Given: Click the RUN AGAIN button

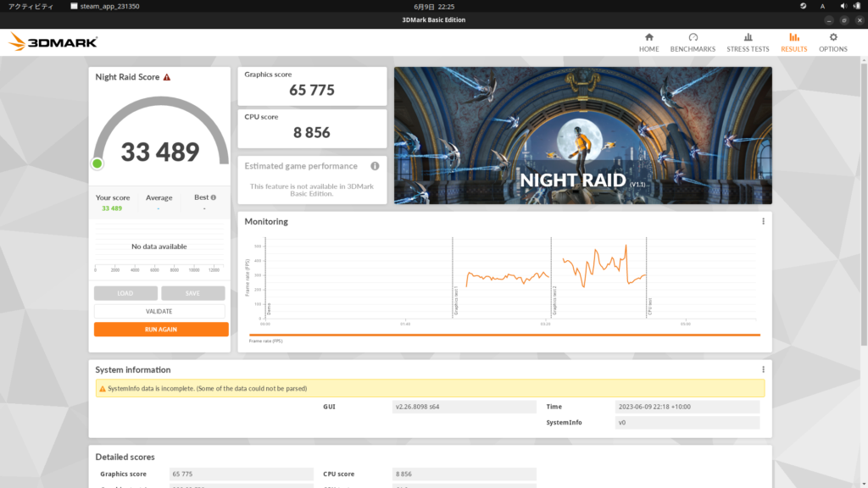Looking at the screenshot, I should 161,330.
